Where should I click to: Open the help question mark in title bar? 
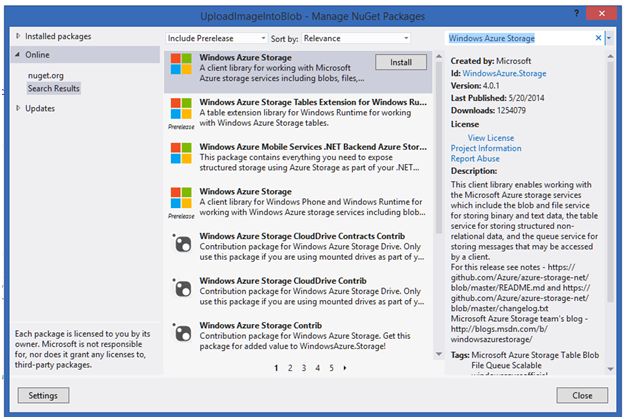576,13
